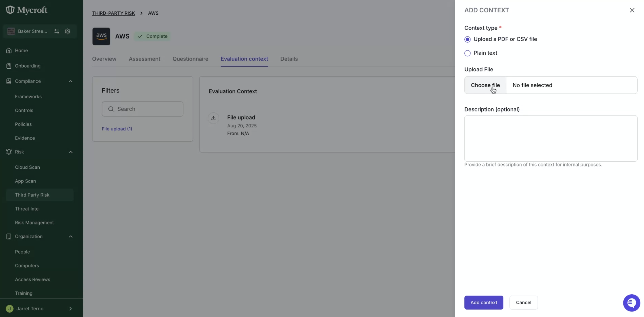This screenshot has width=644, height=317.
Task: Open Risk Management page
Action: [34, 223]
